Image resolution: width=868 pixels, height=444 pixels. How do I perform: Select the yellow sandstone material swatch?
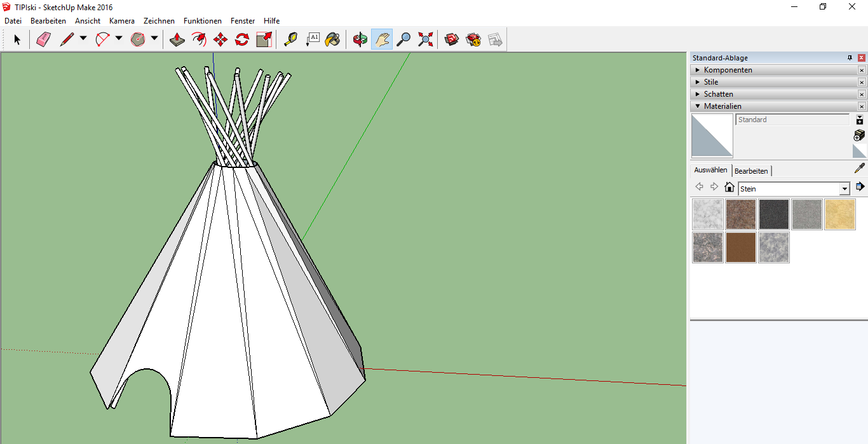point(839,214)
